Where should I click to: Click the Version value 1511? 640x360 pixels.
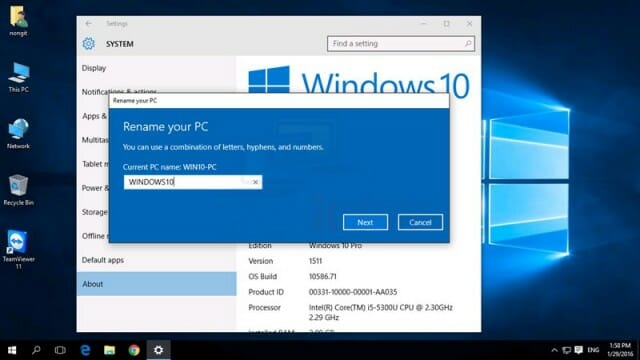tap(315, 261)
